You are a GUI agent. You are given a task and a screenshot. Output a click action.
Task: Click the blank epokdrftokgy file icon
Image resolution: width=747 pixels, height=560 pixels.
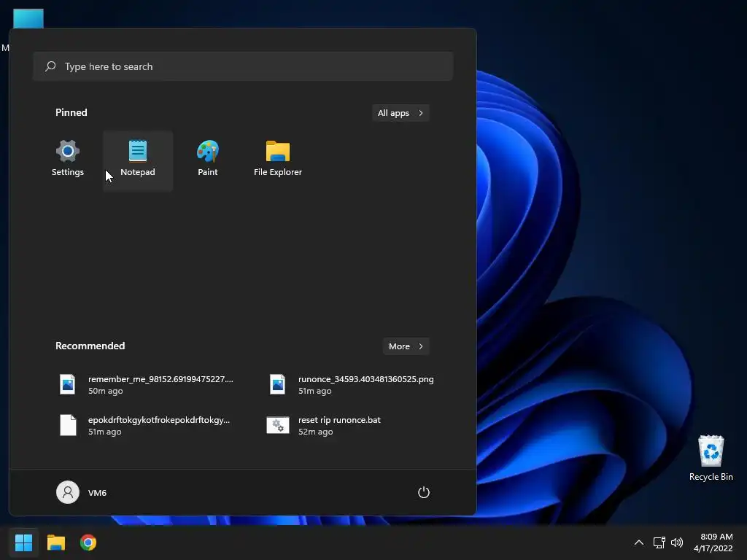[x=68, y=425]
